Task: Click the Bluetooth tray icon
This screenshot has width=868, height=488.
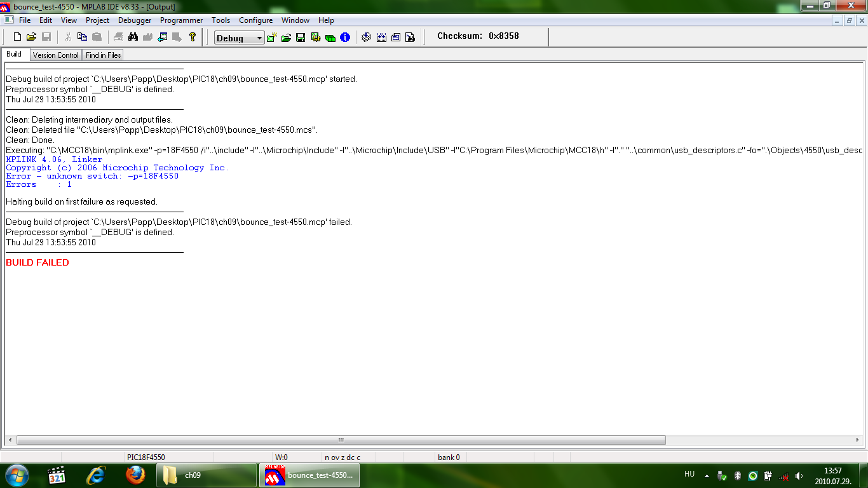Action: tap(738, 475)
